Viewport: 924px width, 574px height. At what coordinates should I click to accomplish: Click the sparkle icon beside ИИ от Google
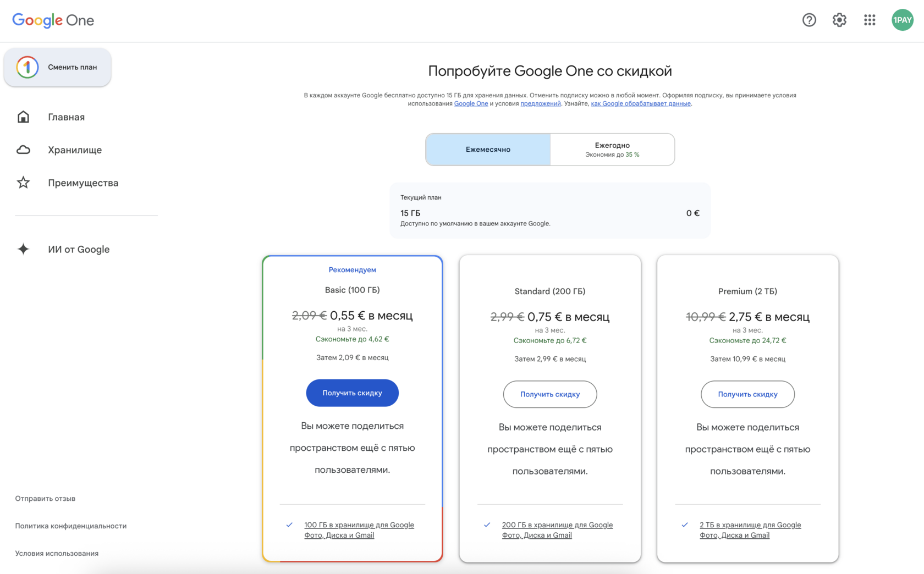point(23,249)
